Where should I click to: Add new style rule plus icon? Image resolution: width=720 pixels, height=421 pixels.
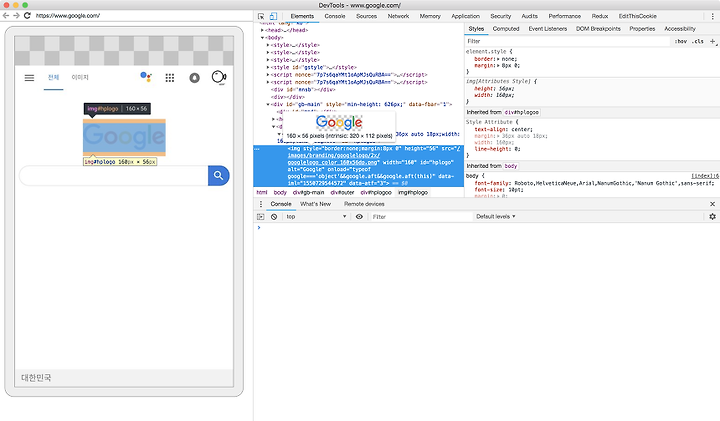click(x=713, y=41)
